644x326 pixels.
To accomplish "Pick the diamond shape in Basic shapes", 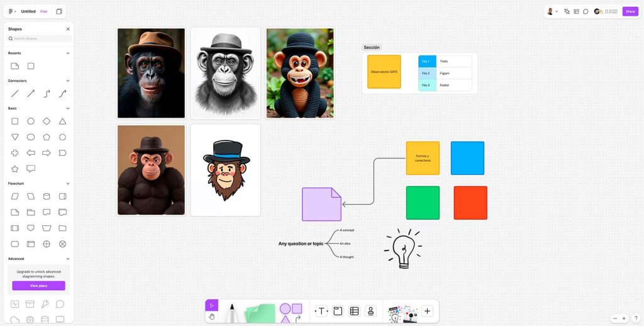I will 47,121.
